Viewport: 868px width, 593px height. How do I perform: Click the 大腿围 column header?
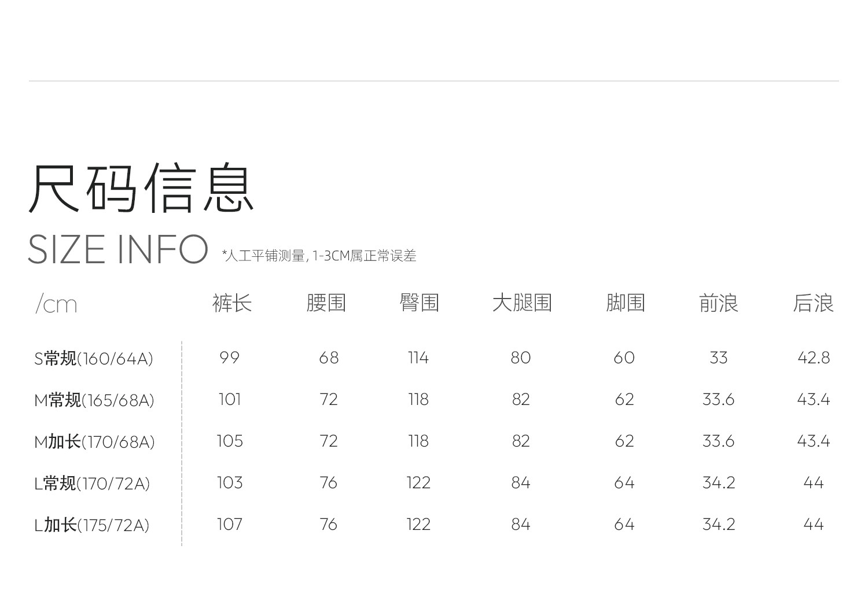point(521,303)
